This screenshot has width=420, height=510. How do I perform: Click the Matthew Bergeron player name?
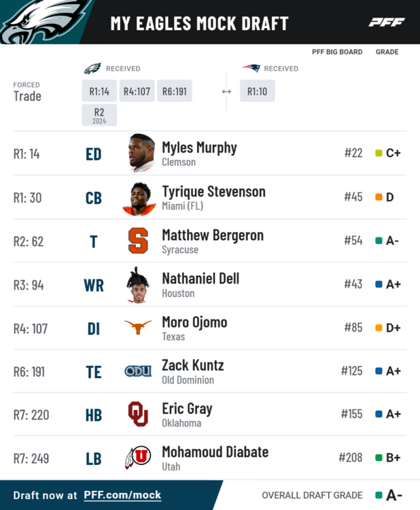click(x=213, y=235)
